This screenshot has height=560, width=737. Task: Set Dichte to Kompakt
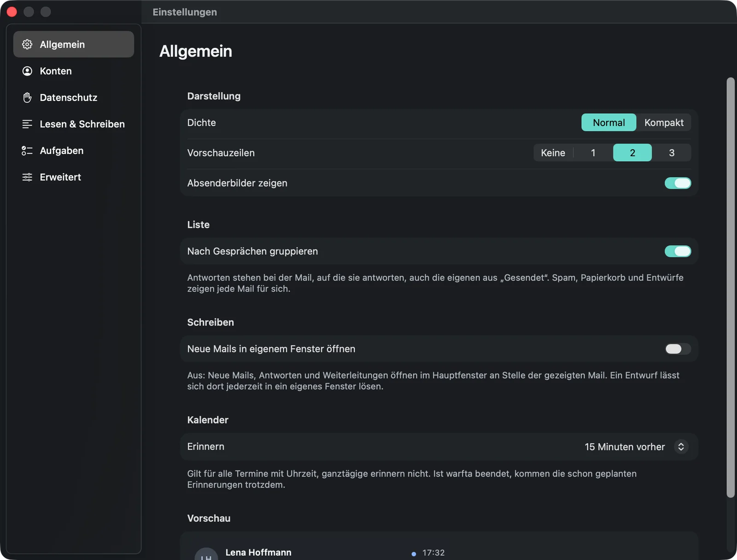(664, 122)
